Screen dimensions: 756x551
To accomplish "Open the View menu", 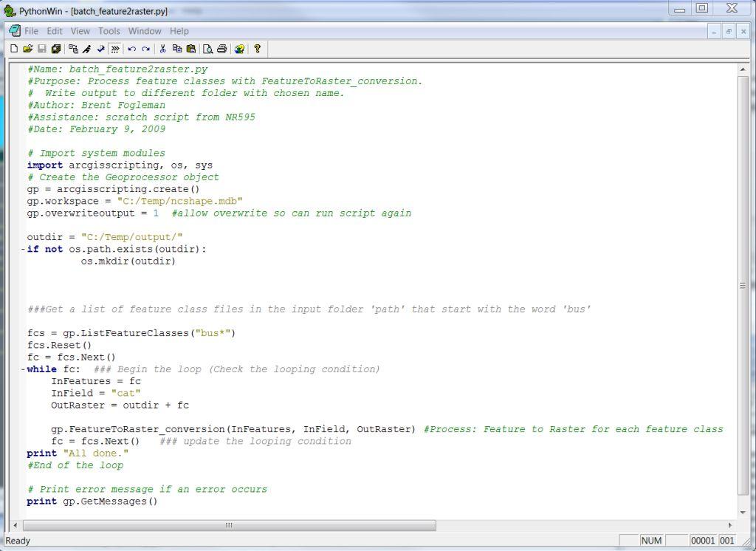I will pos(80,31).
